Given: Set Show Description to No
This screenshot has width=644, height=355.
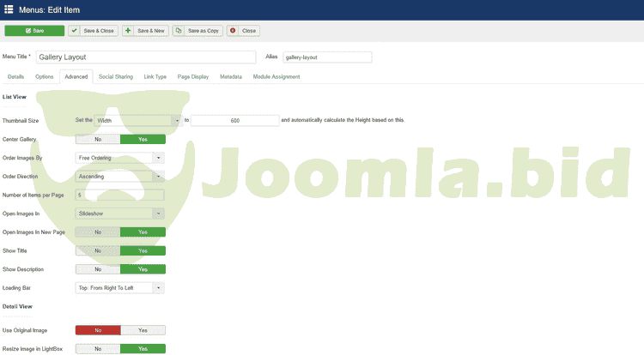Looking at the screenshot, I should 98,269.
